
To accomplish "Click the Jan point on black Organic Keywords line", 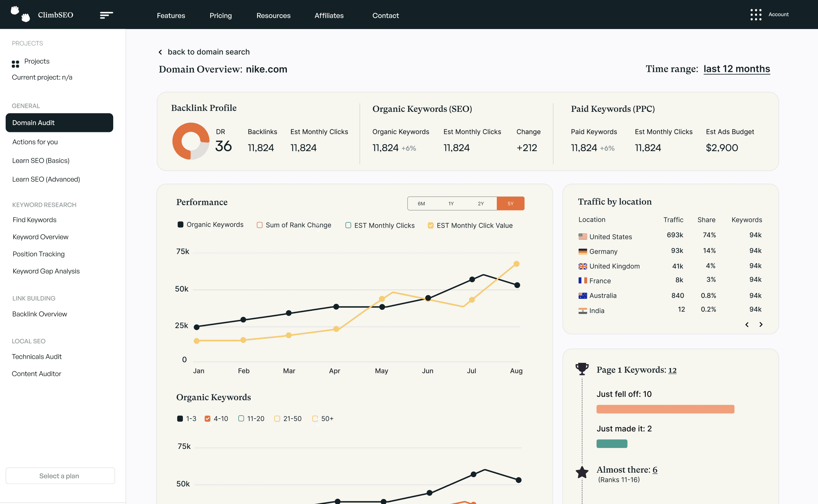I will click(x=196, y=327).
